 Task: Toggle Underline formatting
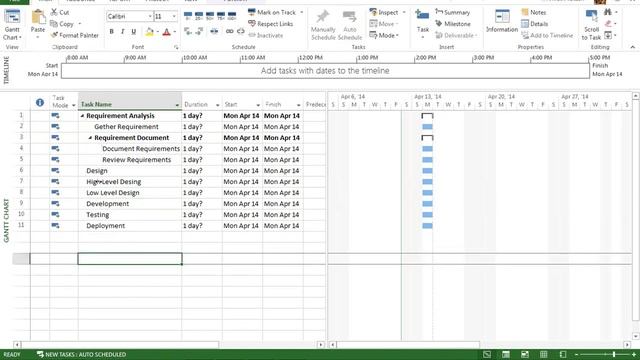(x=133, y=31)
